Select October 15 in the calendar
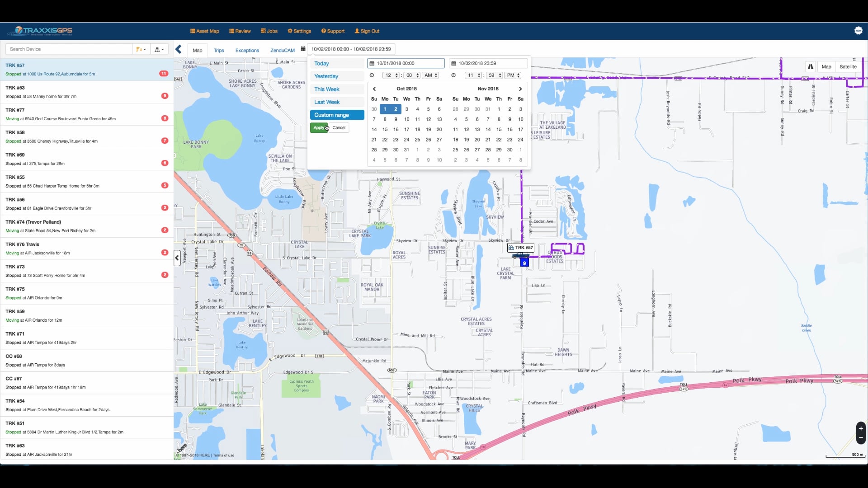Image resolution: width=868 pixels, height=488 pixels. 385,130
